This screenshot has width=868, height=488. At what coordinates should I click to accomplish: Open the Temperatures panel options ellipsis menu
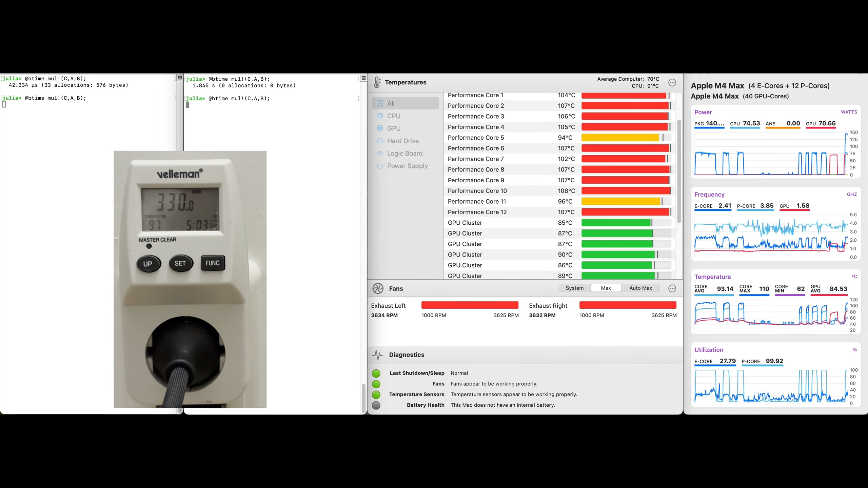point(672,83)
